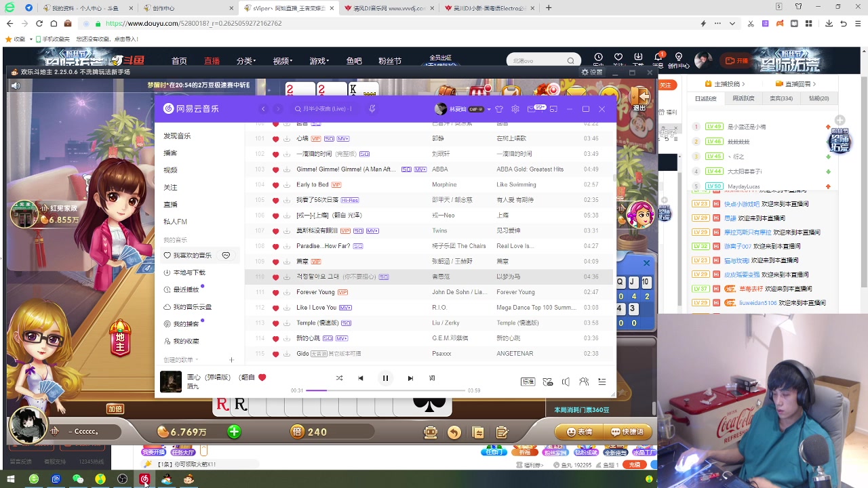Click the song list scrollbar
868x488 pixels.
pyautogui.click(x=614, y=178)
